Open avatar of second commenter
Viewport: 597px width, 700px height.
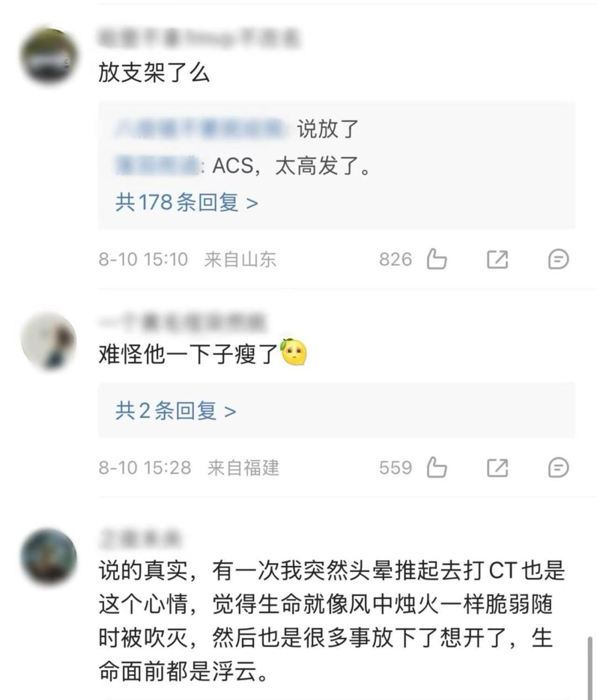point(49,341)
